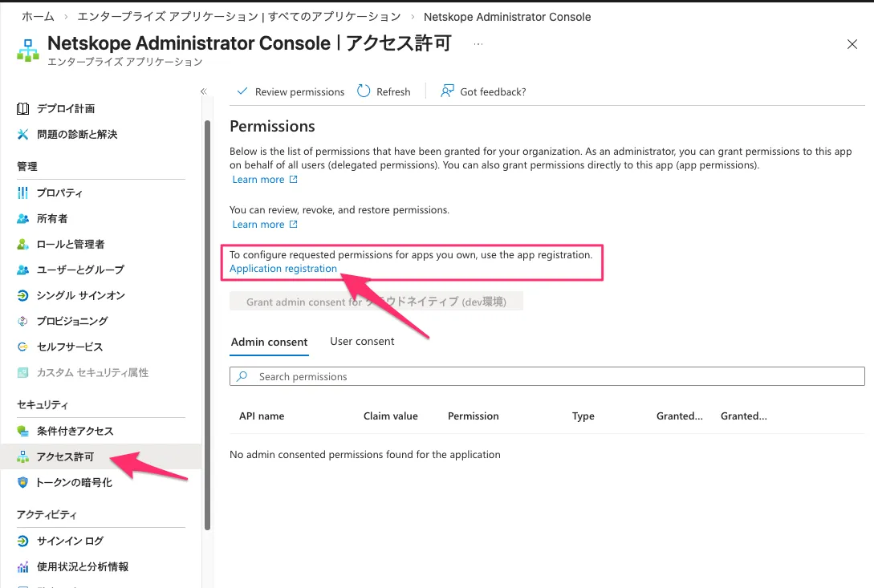Click the ユーザーとグループ icon
The height and width of the screenshot is (588, 874).
tap(22, 270)
